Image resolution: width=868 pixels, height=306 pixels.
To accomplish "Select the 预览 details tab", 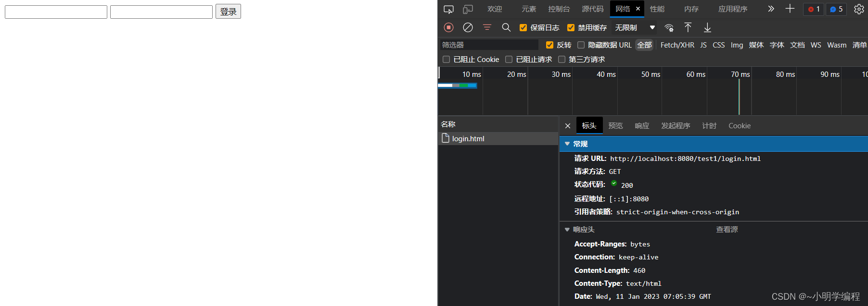I will (x=615, y=126).
